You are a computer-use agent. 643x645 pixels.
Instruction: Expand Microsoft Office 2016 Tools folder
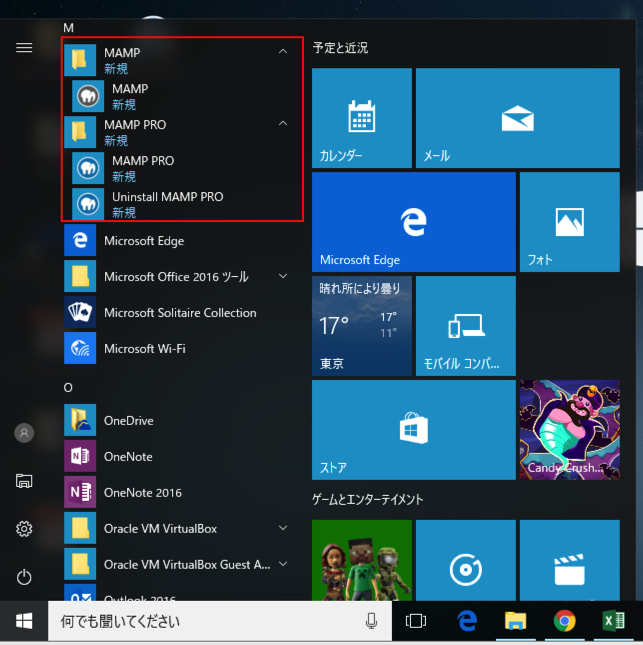pyautogui.click(x=283, y=276)
